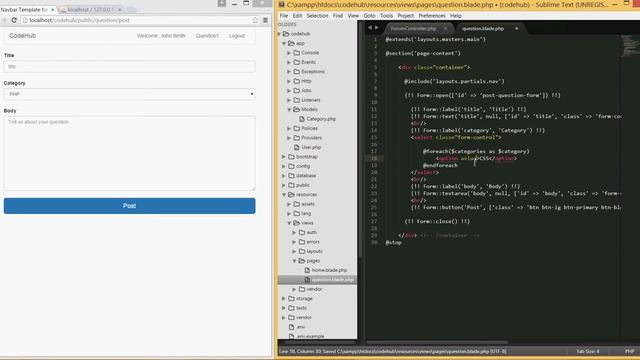
Task: Close the question.blade.php editor tab
Action: 516,29
